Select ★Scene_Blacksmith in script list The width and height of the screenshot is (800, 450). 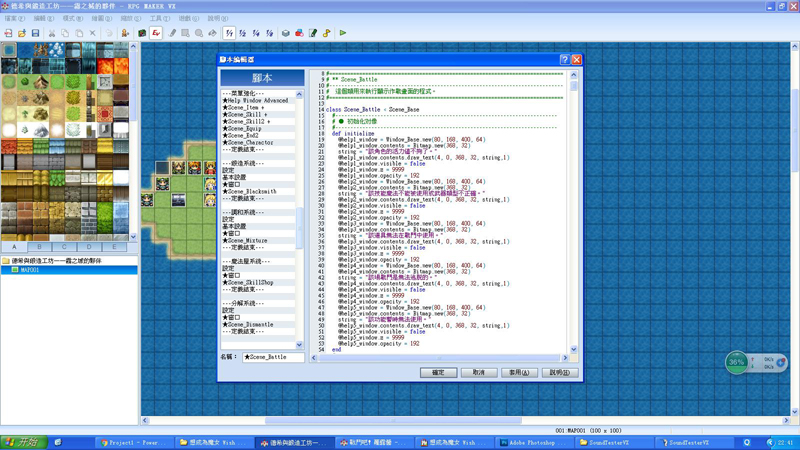pyautogui.click(x=258, y=191)
